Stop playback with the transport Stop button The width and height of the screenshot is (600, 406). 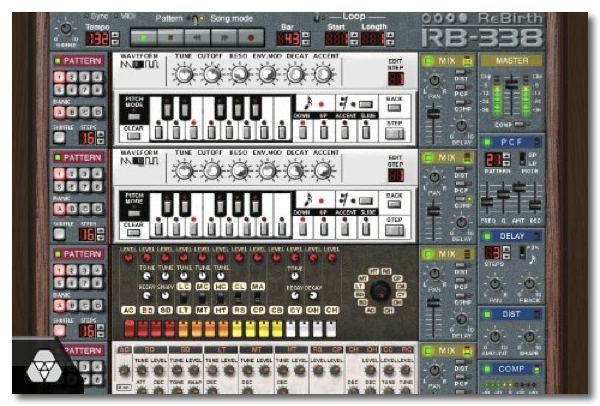[x=171, y=38]
